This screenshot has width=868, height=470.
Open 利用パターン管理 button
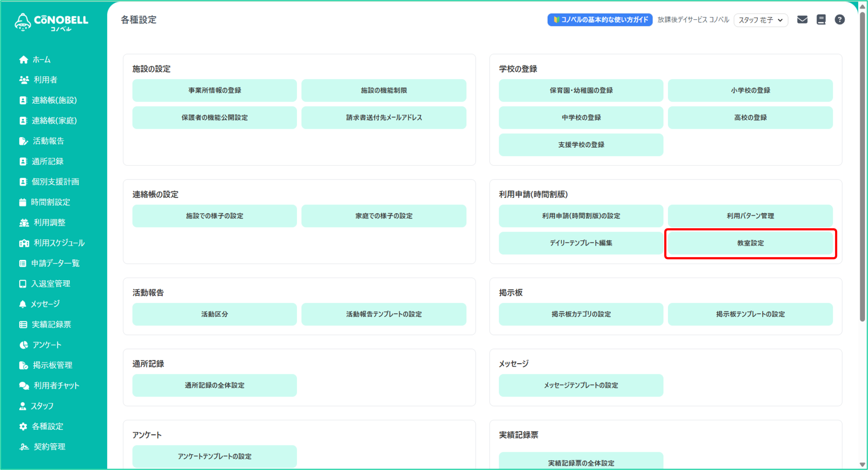click(x=750, y=216)
